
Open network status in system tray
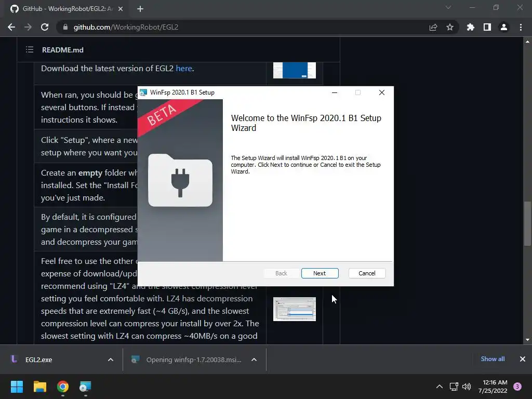point(454,387)
